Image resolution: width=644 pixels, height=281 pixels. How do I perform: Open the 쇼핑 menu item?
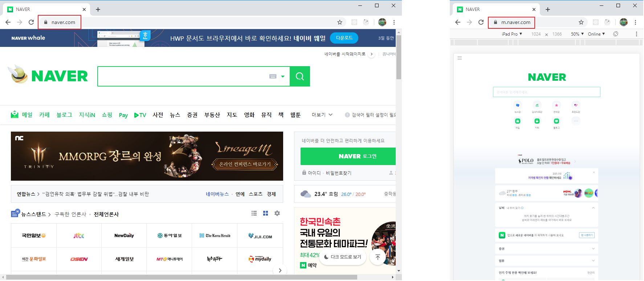[107, 115]
